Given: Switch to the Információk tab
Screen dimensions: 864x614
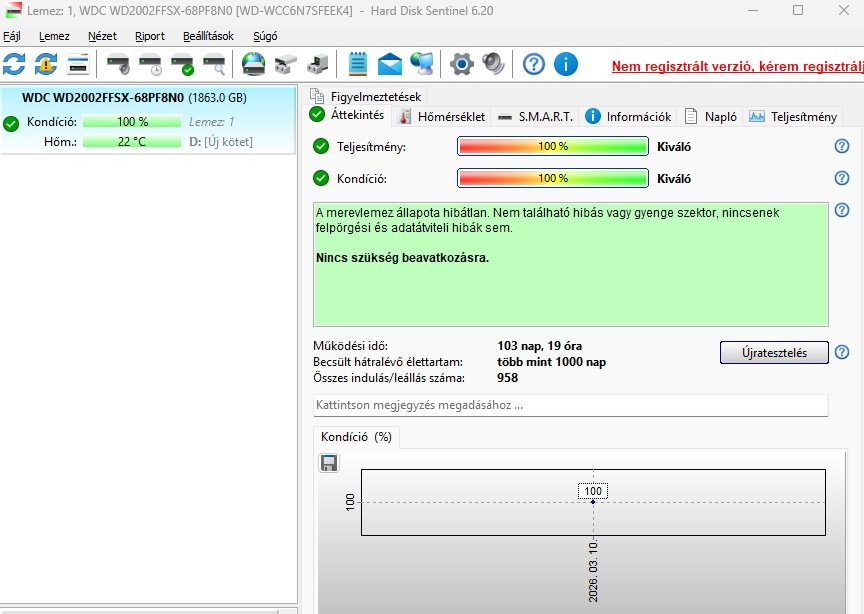Looking at the screenshot, I should [628, 116].
